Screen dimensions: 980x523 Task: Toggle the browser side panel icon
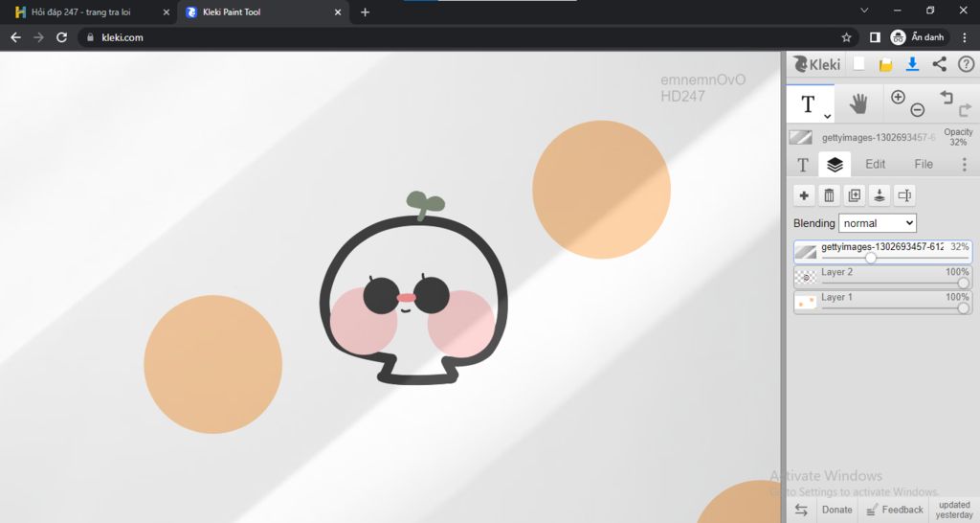(x=875, y=37)
